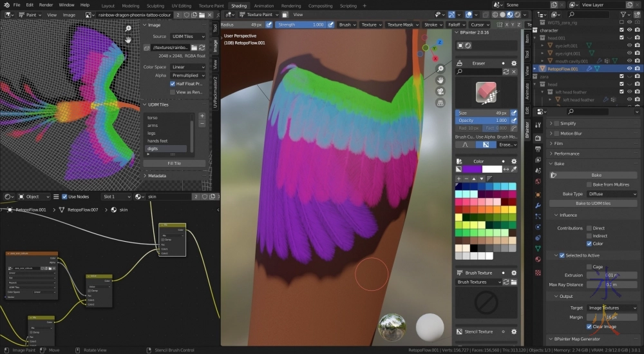The width and height of the screenshot is (644, 354).
Task: Switch to the Sculpting workspace tab
Action: (x=155, y=6)
